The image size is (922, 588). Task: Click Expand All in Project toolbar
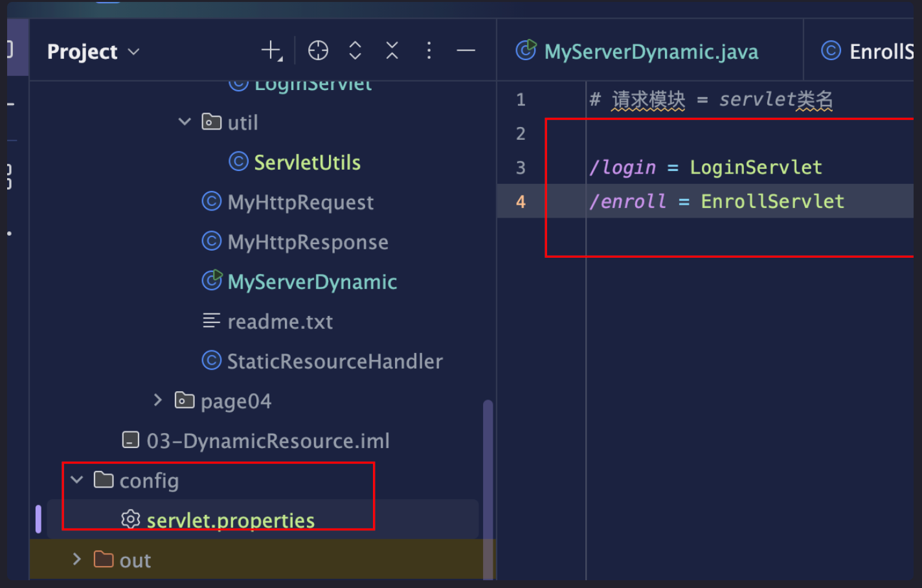[x=355, y=51]
